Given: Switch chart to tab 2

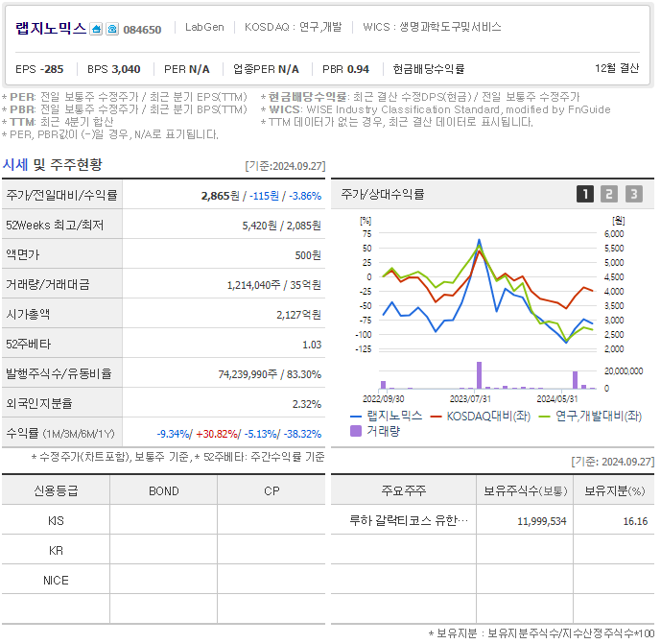Looking at the screenshot, I should coord(609,195).
